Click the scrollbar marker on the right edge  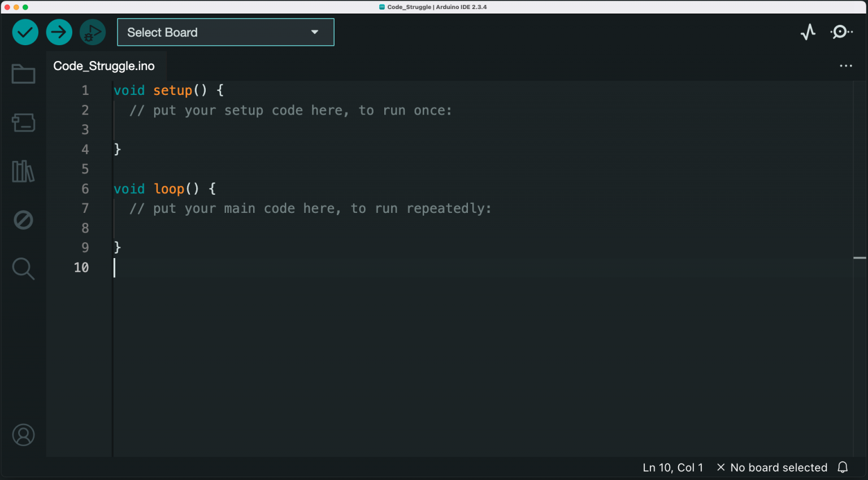[x=860, y=258]
